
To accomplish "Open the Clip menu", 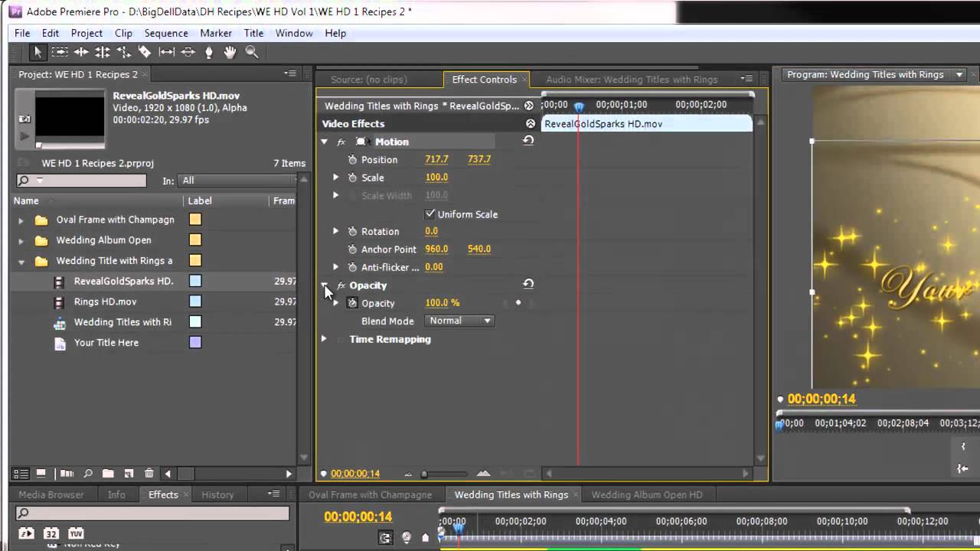I will [x=123, y=33].
